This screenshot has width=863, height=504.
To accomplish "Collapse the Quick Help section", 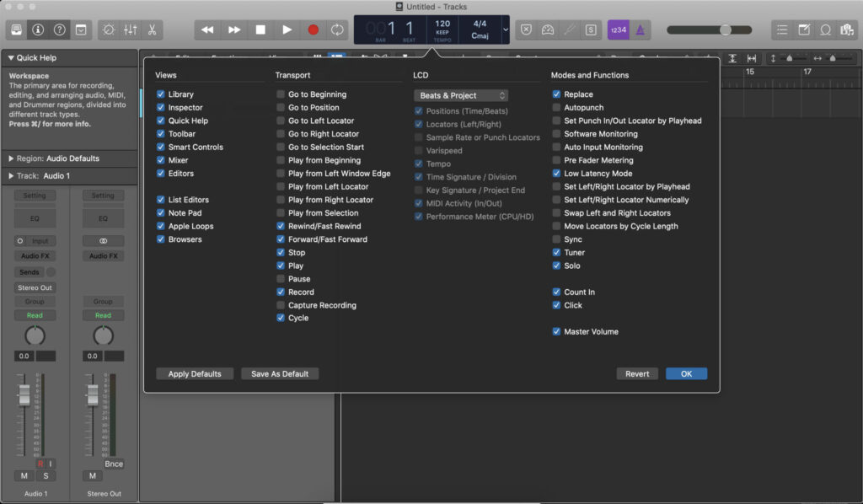I will coord(11,58).
